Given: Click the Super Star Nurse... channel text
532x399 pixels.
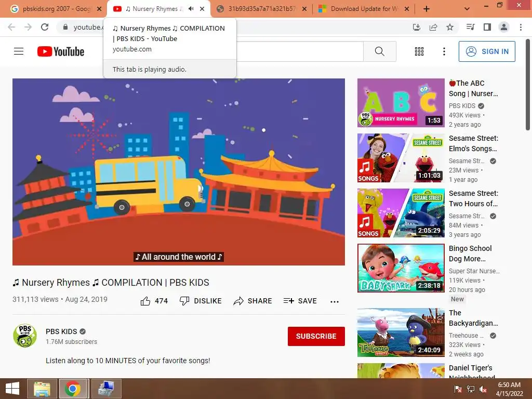Looking at the screenshot, I should pyautogui.click(x=474, y=271).
